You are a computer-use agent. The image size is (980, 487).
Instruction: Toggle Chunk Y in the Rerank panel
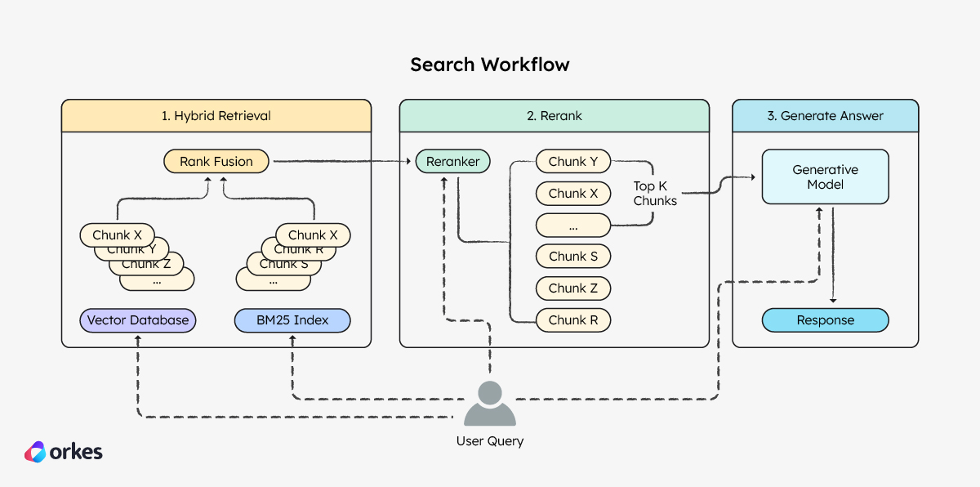(x=572, y=161)
